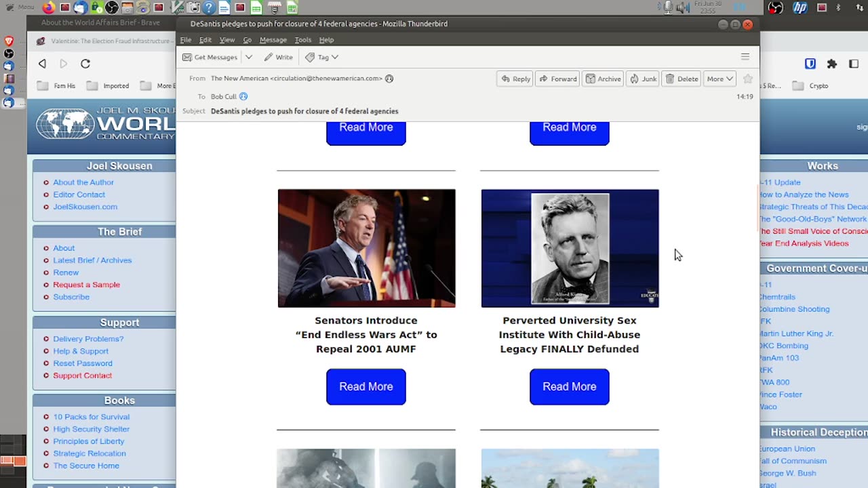868x488 pixels.
Task: Open the Reset Password link
Action: point(83,363)
